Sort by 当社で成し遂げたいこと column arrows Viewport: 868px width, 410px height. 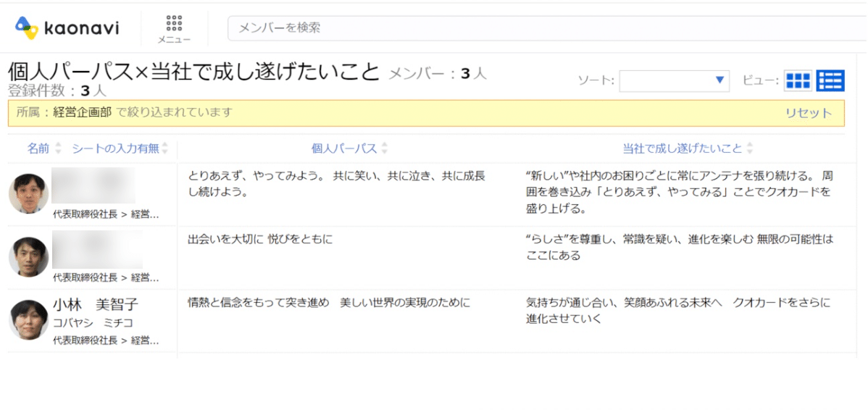(749, 148)
